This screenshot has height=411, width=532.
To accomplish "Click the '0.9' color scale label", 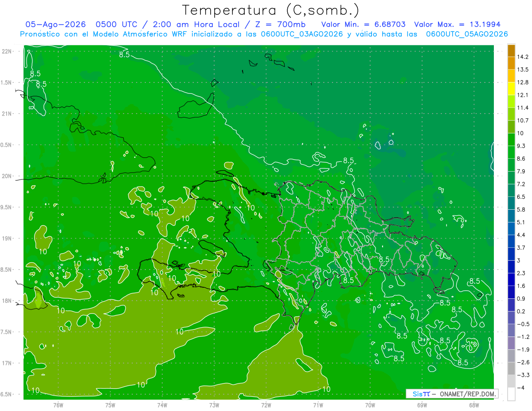I will (x=521, y=298).
